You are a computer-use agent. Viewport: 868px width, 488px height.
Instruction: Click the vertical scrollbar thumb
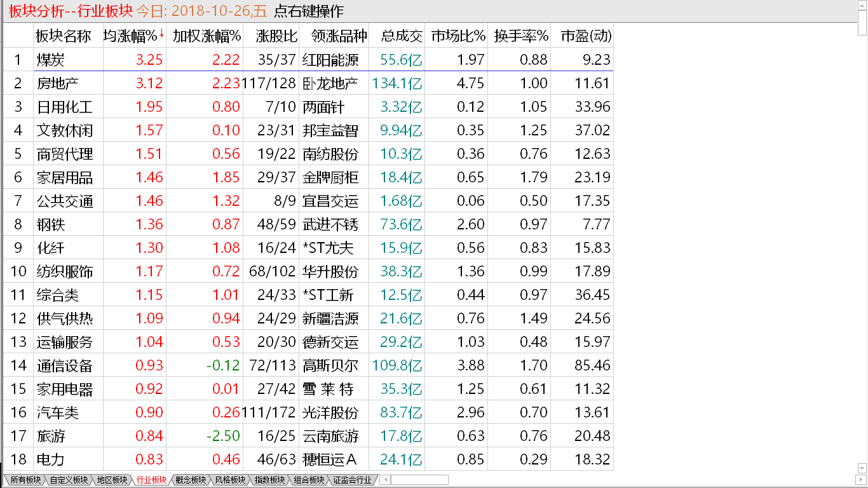pyautogui.click(x=862, y=22)
